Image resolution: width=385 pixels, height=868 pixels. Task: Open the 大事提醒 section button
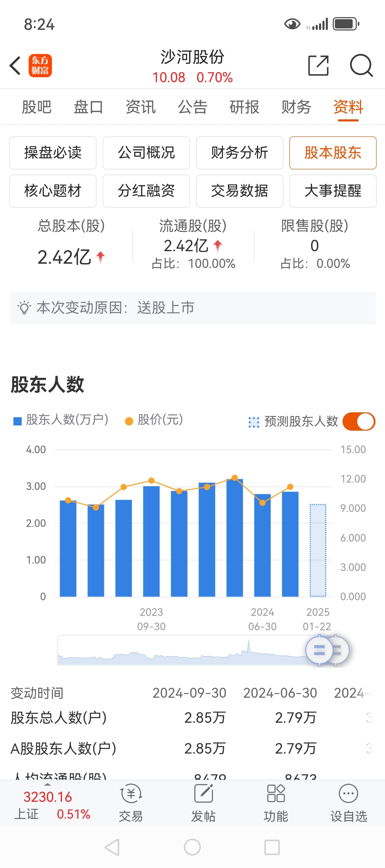point(333,191)
